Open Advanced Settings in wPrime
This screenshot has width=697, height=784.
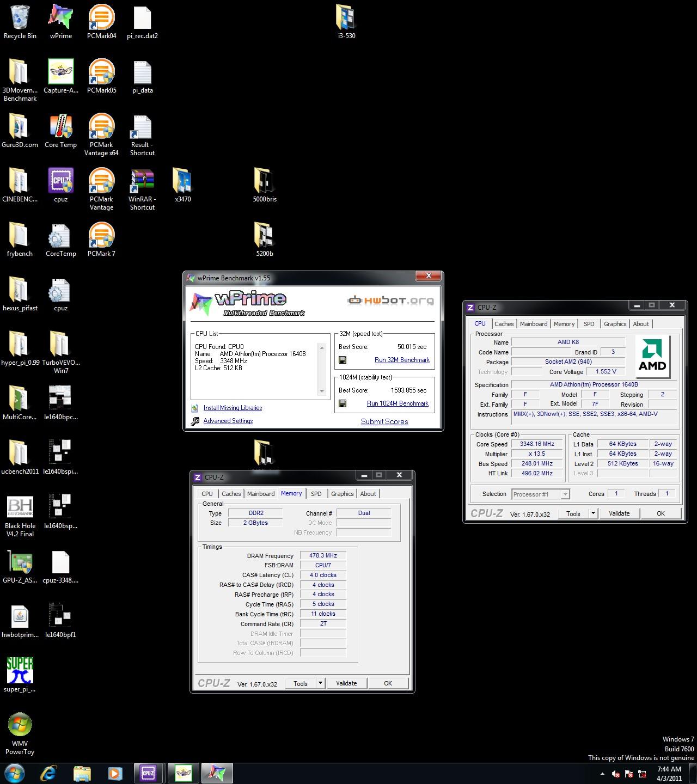(228, 421)
